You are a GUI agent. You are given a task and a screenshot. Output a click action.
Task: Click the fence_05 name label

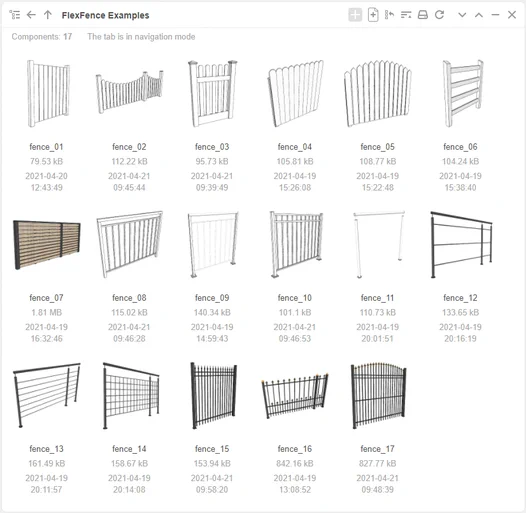(x=378, y=147)
